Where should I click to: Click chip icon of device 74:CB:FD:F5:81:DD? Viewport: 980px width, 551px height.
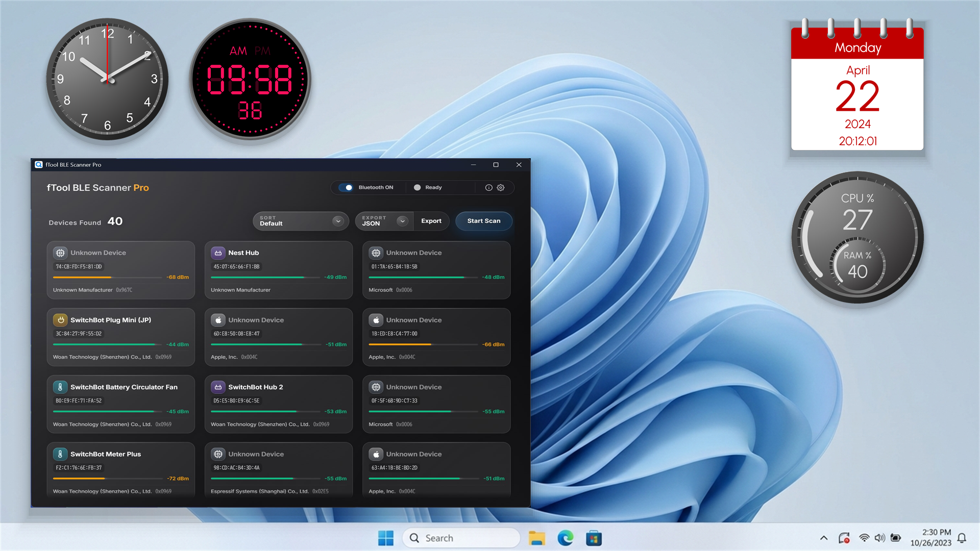click(60, 253)
